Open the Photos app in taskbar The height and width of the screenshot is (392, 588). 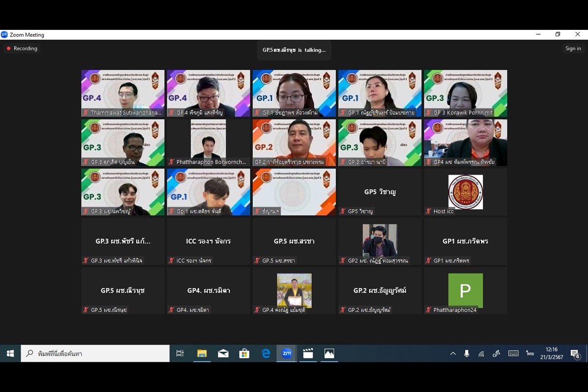coord(329,353)
